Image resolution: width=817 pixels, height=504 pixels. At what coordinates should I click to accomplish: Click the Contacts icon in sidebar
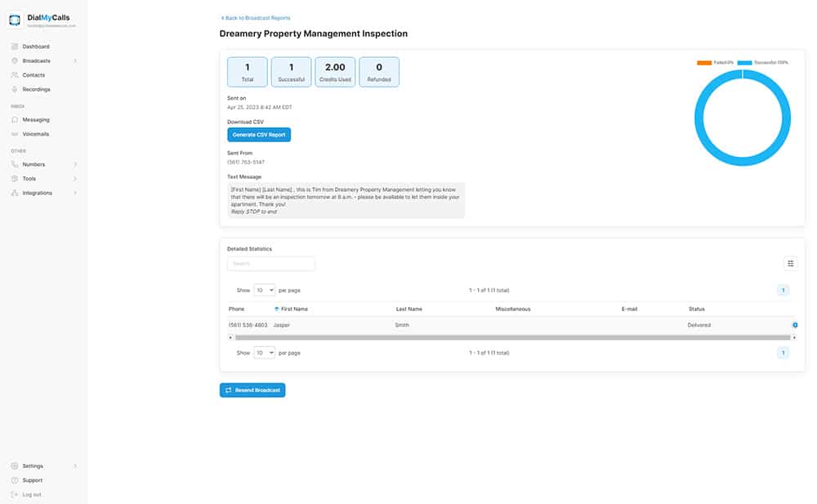point(15,75)
